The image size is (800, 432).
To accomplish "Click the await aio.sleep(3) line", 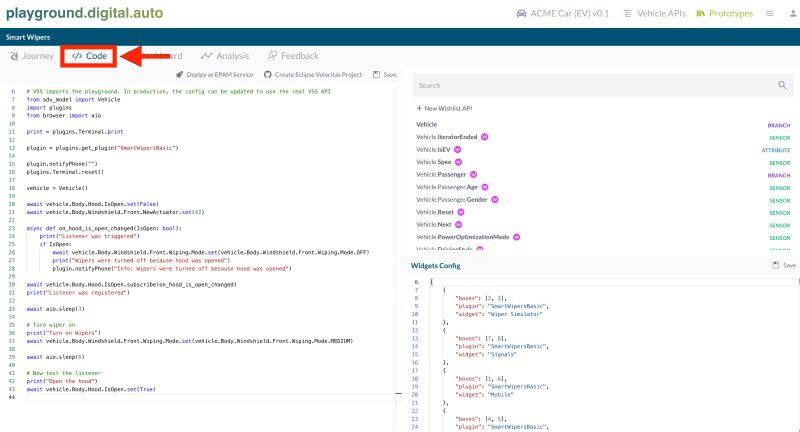I will click(56, 309).
